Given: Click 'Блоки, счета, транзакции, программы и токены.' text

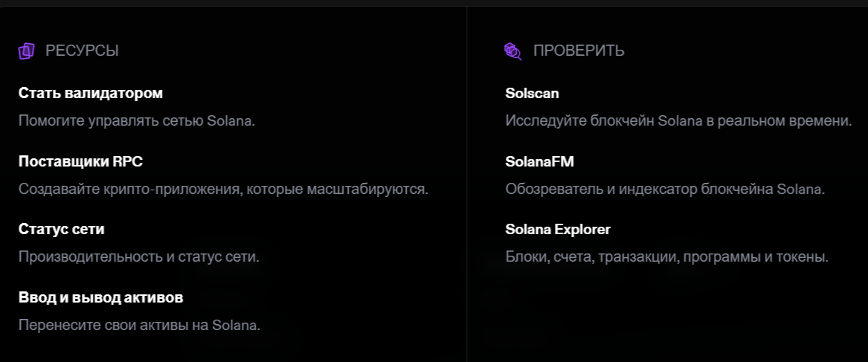Looking at the screenshot, I should tap(666, 257).
